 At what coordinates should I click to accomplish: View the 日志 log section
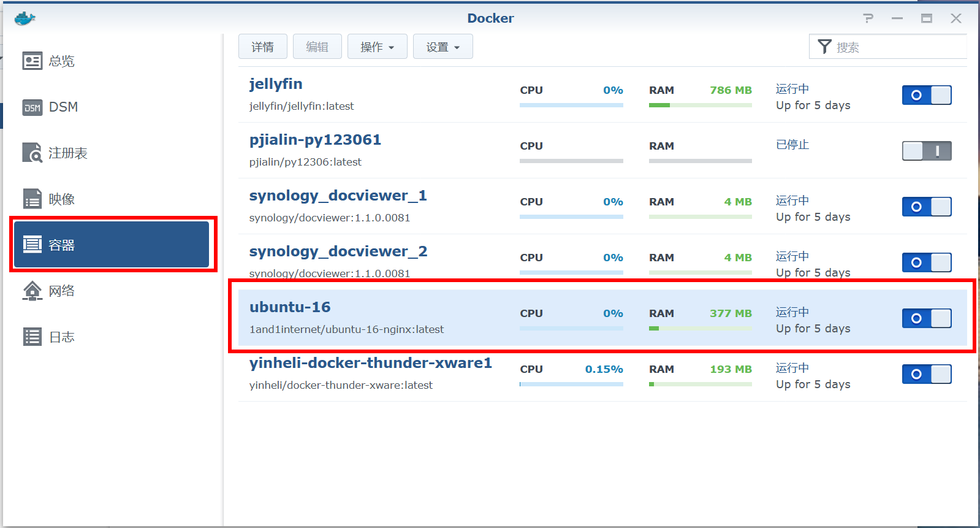(x=112, y=337)
